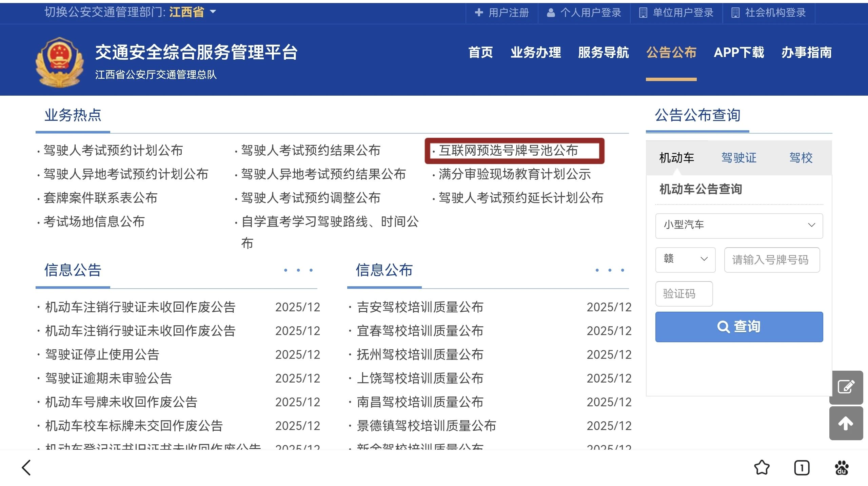Tap the browser back arrow icon
Image resolution: width=868 pixels, height=486 pixels.
click(26, 468)
